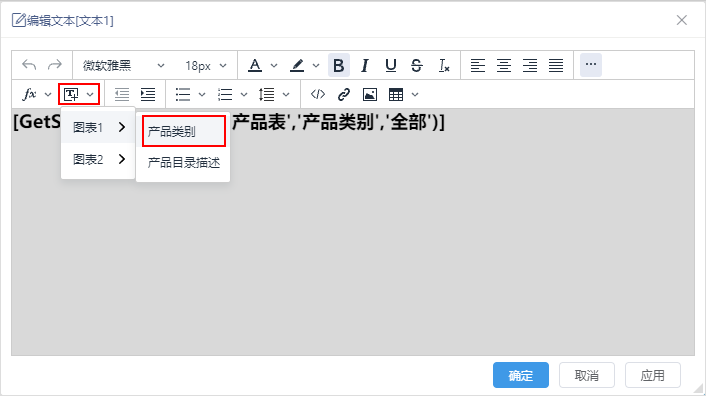706x396 pixels.
Task: Toggle strikethrough formatting
Action: click(x=417, y=66)
